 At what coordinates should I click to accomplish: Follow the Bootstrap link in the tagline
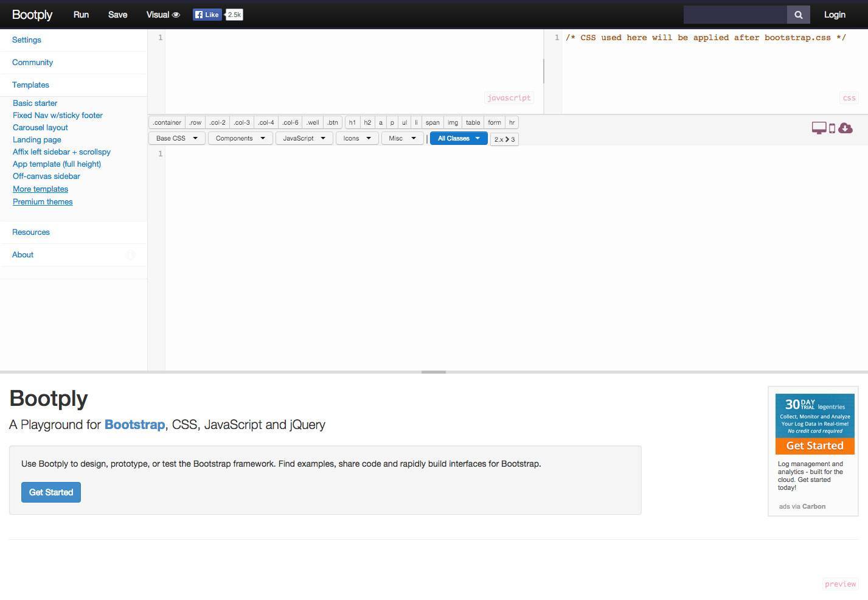click(x=134, y=425)
